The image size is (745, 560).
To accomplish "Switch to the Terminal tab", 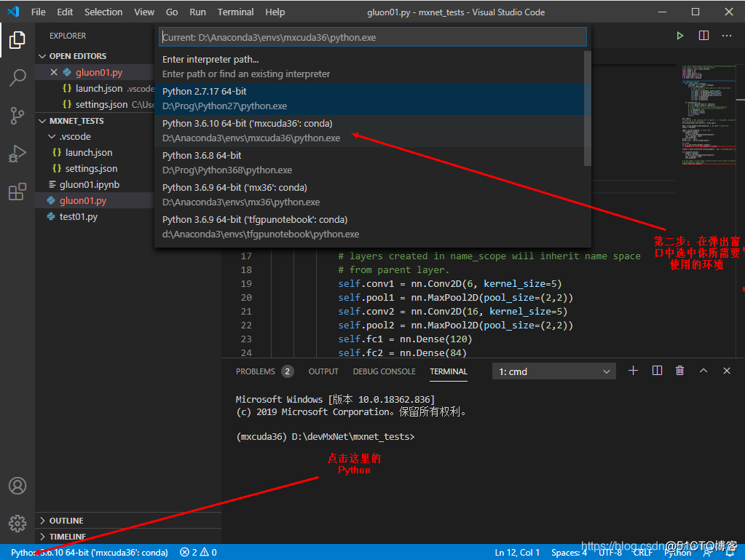I will pos(449,371).
